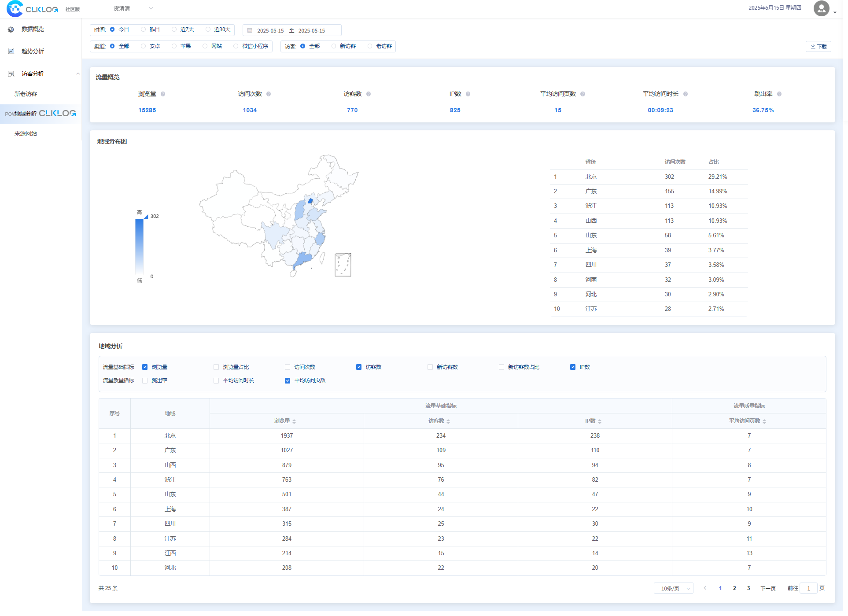The width and height of the screenshot is (848, 616).
Task: Sort table by 浏览量 column arrows
Action: tap(294, 421)
